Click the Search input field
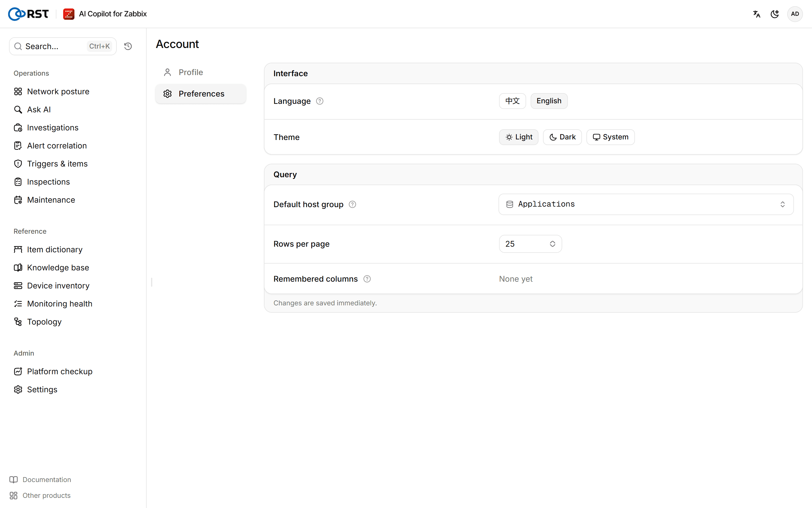The height and width of the screenshot is (508, 812). pos(63,46)
